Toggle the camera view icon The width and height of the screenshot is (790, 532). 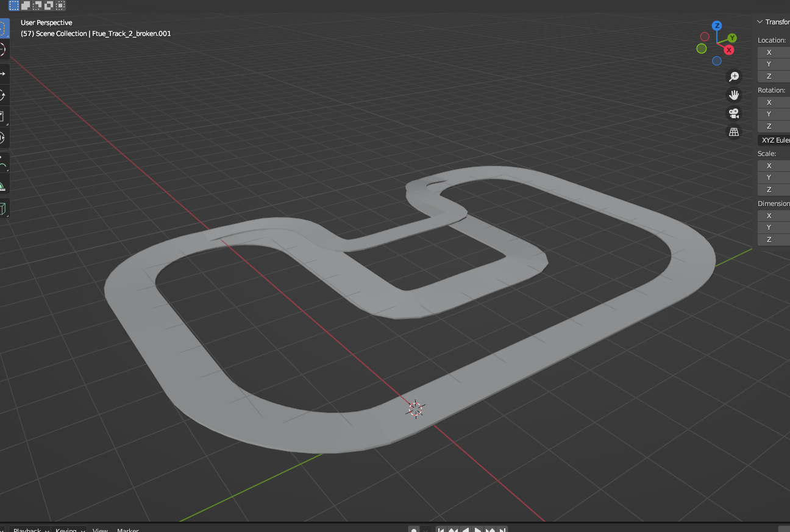pyautogui.click(x=734, y=113)
